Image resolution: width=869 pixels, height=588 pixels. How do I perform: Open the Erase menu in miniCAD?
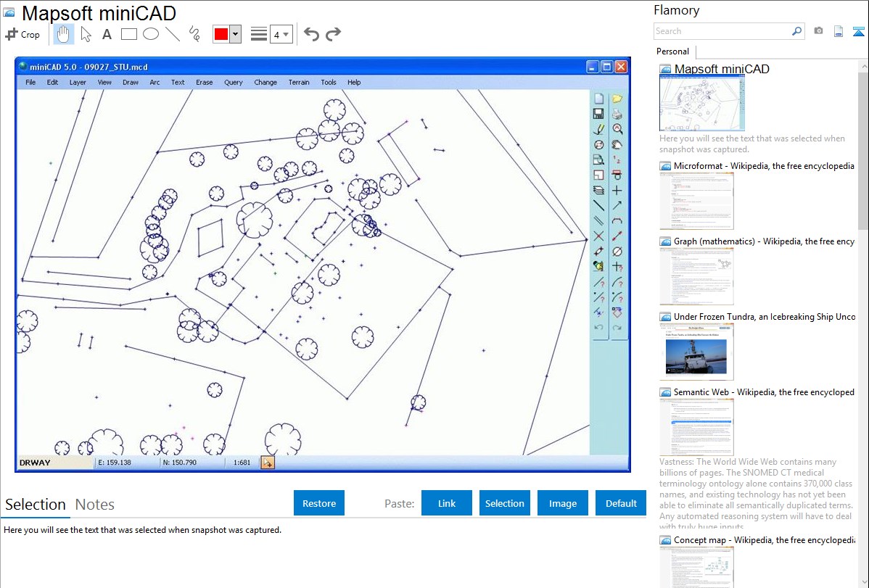pos(204,82)
